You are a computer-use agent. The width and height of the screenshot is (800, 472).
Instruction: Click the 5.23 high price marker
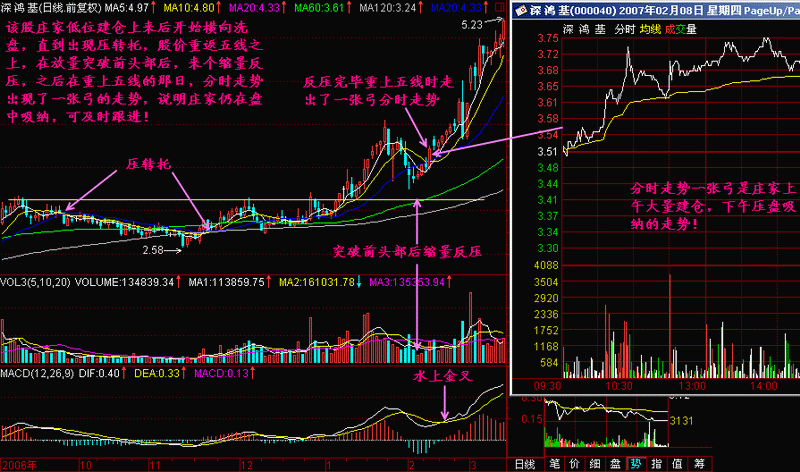coord(471,24)
